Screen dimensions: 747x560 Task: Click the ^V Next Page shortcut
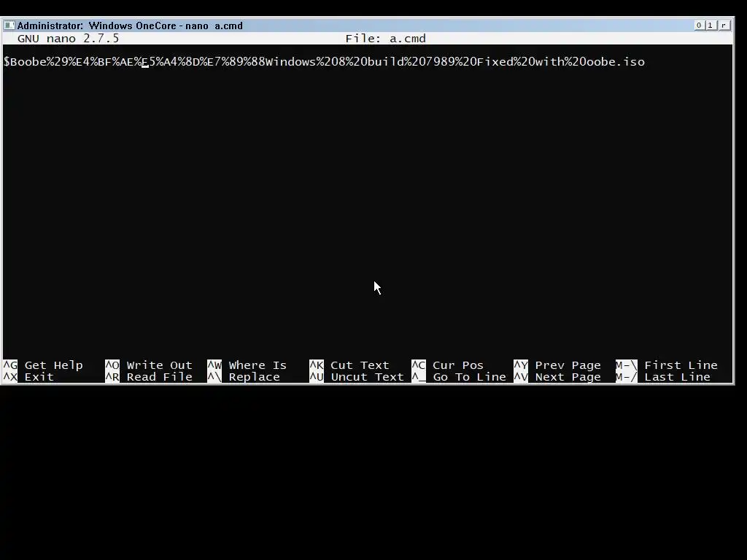click(x=557, y=377)
